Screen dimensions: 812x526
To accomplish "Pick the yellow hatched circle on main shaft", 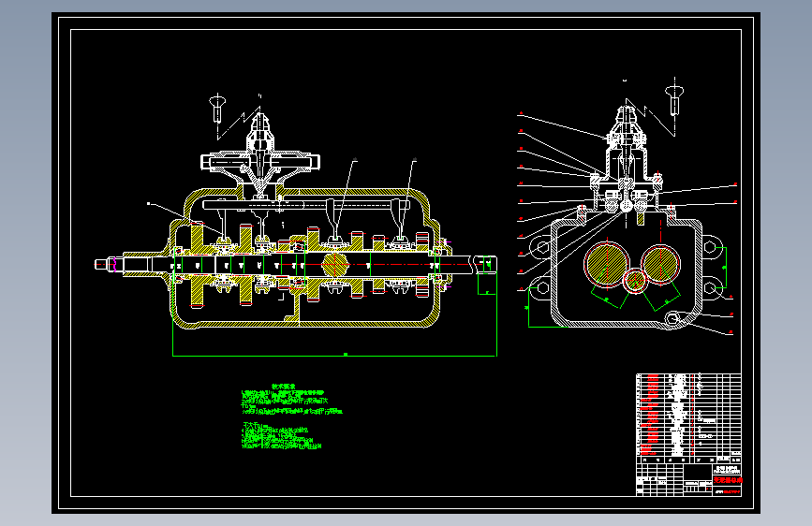I will 335,265.
